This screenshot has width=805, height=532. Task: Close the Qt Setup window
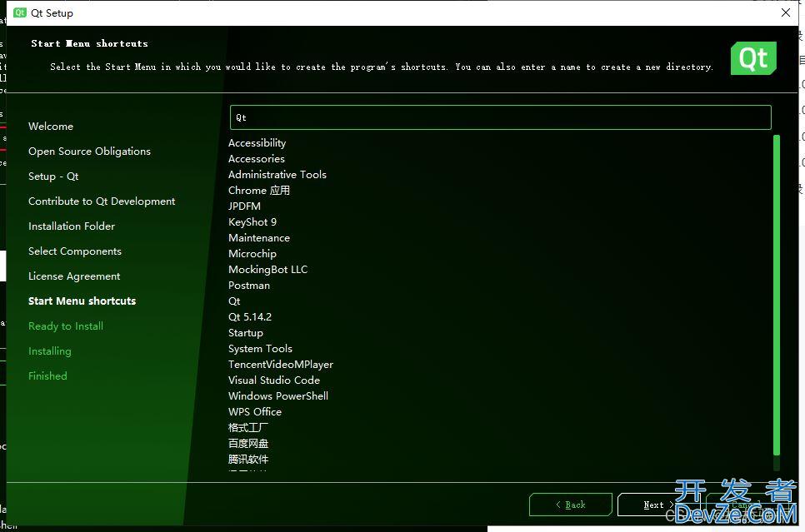tap(786, 12)
